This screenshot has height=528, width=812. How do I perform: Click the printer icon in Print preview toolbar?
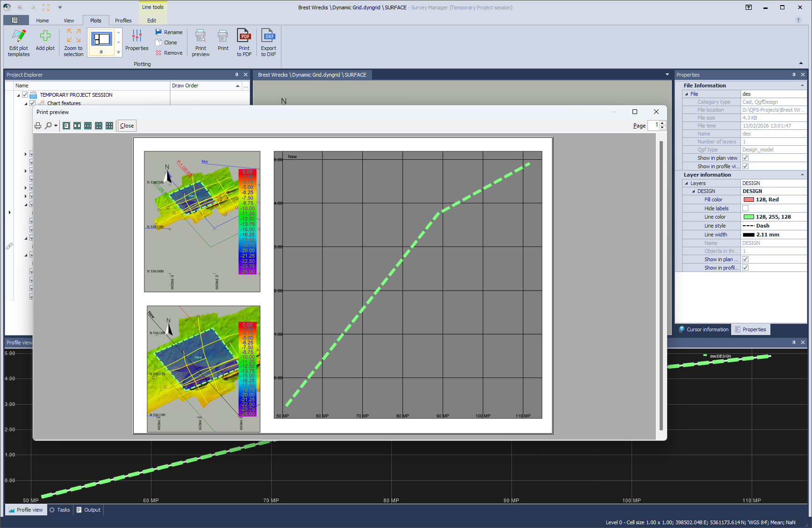pos(38,126)
